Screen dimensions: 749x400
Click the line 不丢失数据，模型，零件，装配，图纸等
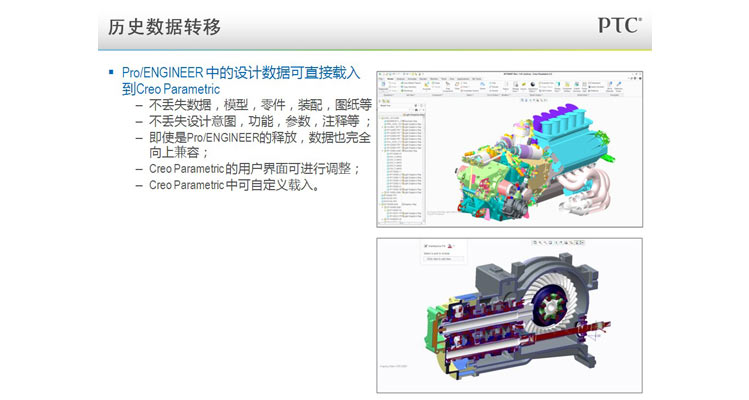point(260,105)
